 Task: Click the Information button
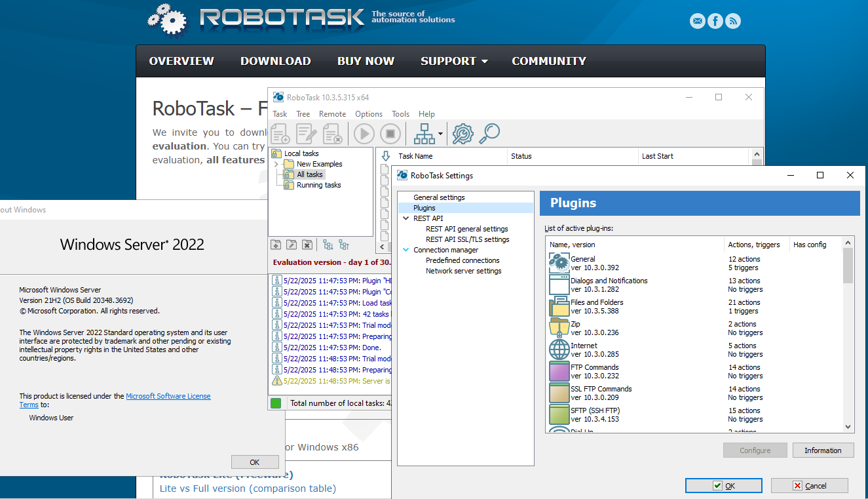[823, 450]
